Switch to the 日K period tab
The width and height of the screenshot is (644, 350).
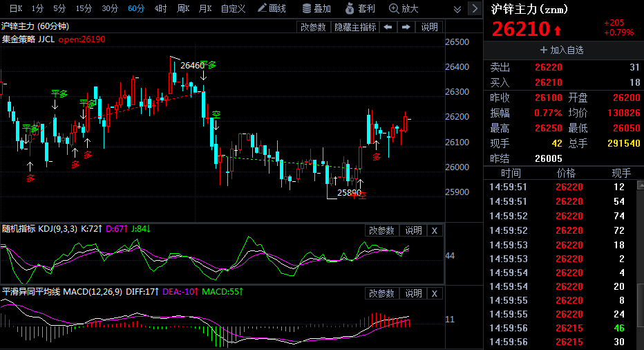click(x=15, y=9)
